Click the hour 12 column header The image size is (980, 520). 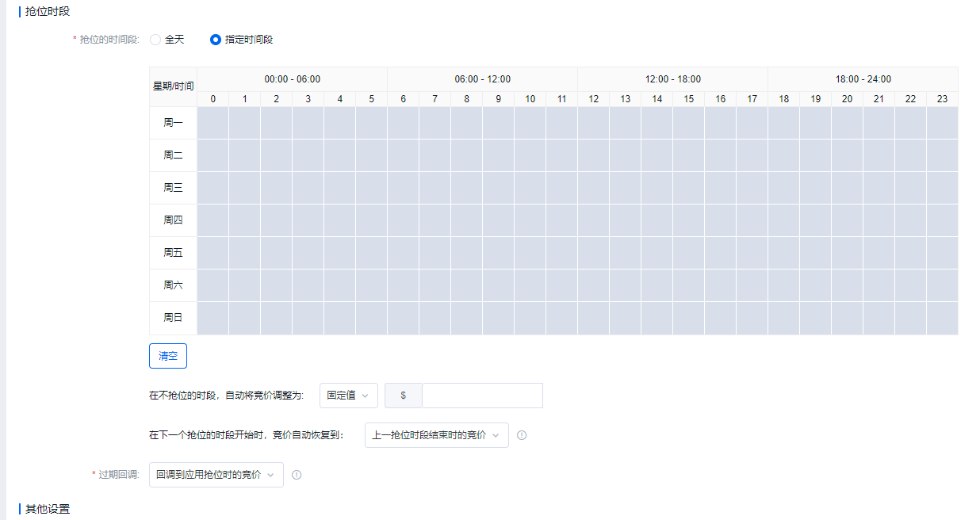(593, 99)
